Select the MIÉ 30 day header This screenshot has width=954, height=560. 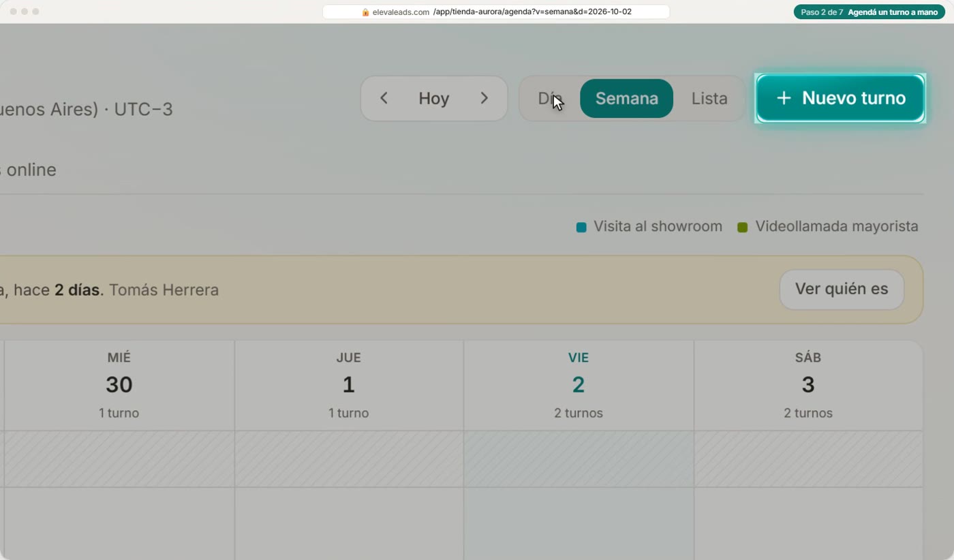click(x=119, y=386)
